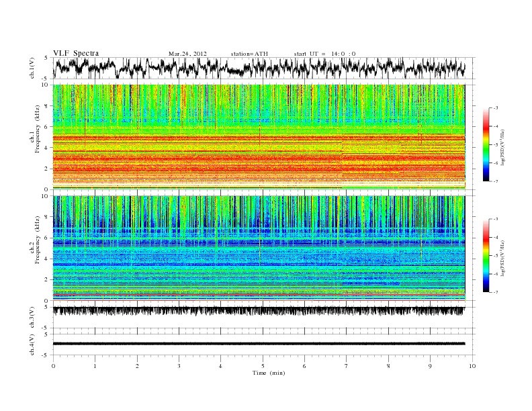
Task: Click the time axis tick label "0"
Action: [x=53, y=366]
